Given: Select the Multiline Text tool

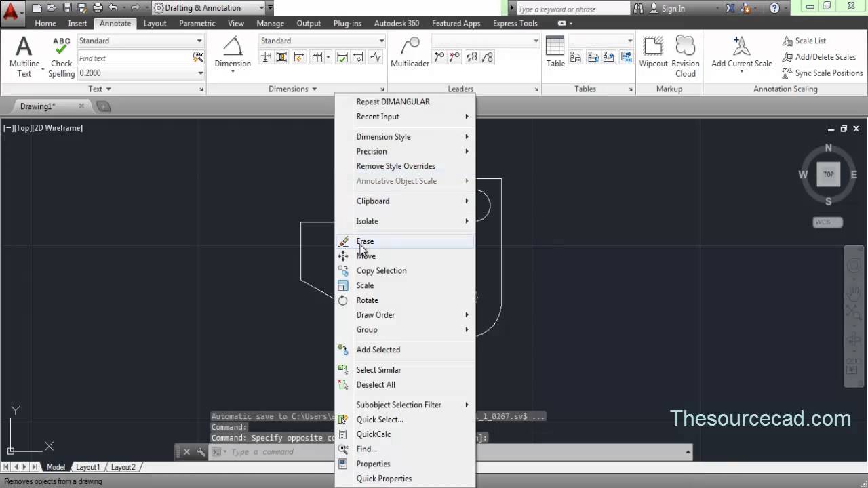Looking at the screenshot, I should click(x=24, y=47).
